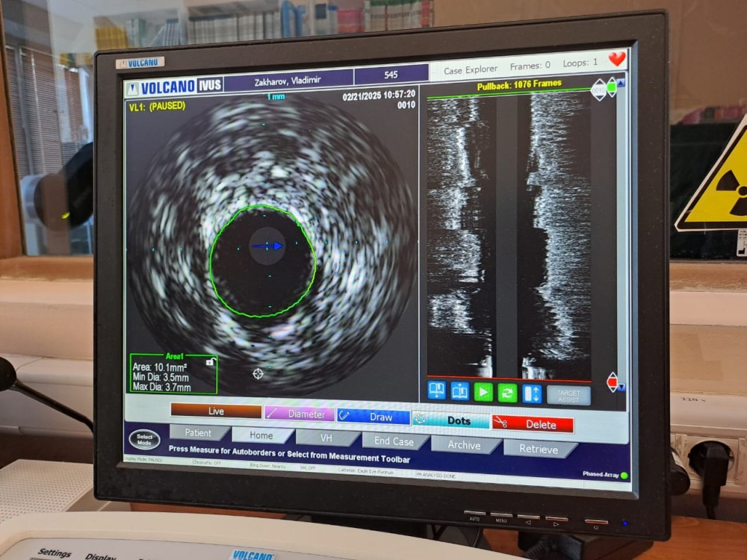
Task: Click the Case Explorer label
Action: tap(470, 70)
